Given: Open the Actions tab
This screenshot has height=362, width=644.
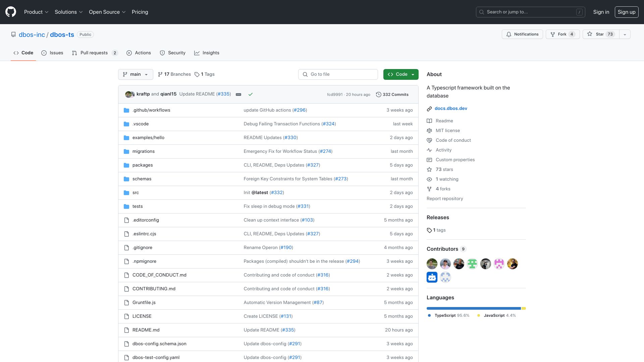Looking at the screenshot, I should pos(139,53).
